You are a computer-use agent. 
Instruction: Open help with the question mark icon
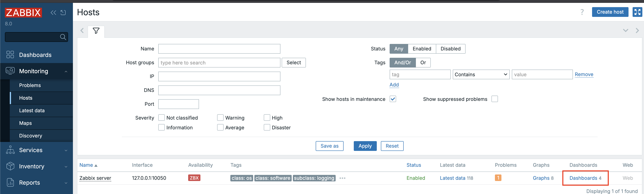coord(582,12)
